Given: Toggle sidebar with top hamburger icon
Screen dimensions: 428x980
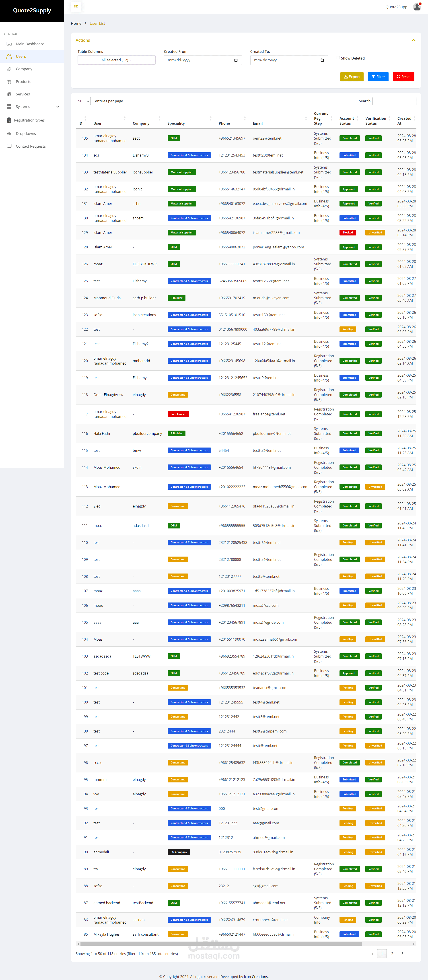Looking at the screenshot, I should [x=76, y=7].
